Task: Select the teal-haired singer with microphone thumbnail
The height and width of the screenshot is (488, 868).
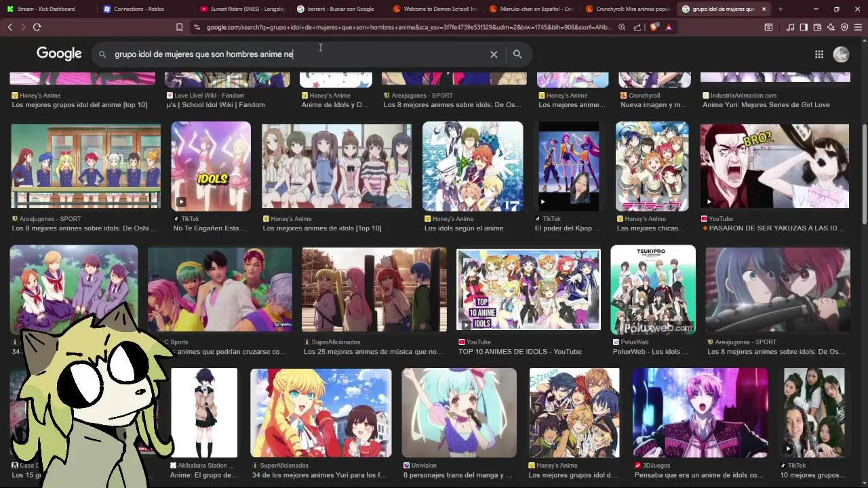Action: point(459,413)
